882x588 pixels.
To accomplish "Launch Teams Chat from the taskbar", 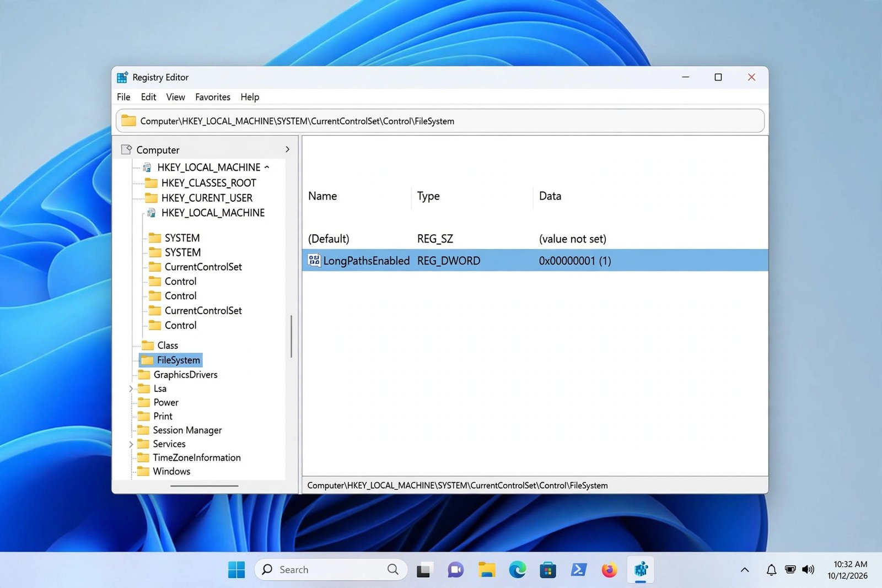I will [455, 570].
